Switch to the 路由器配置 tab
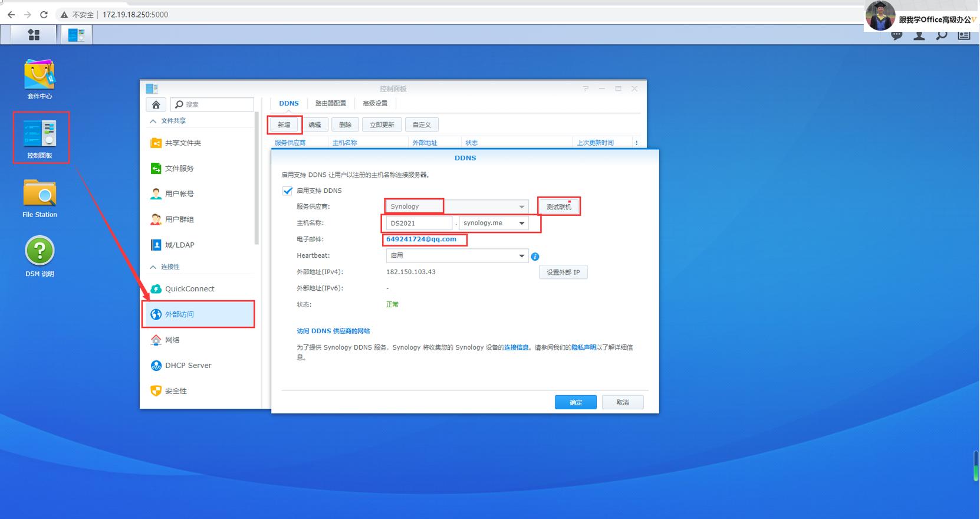 [331, 103]
